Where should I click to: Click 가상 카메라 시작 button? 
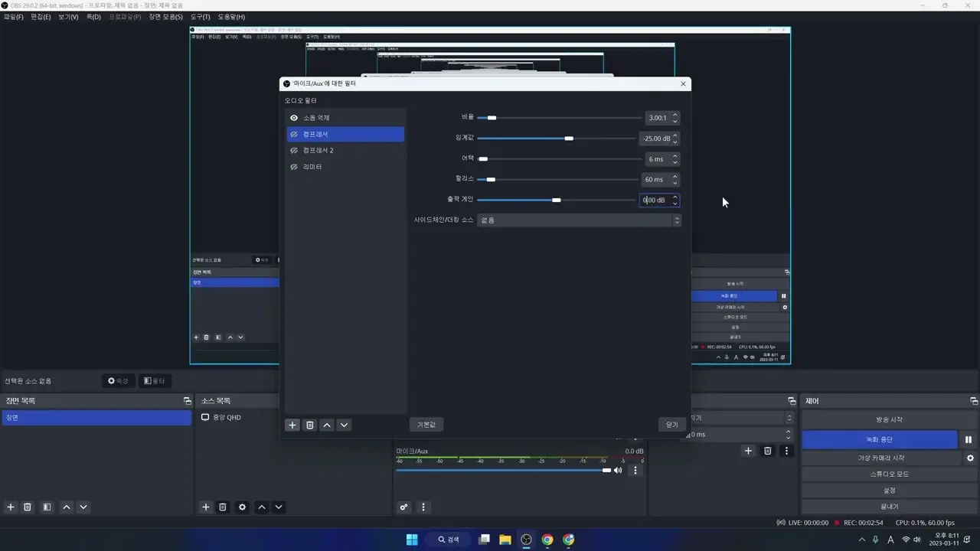tap(880, 458)
